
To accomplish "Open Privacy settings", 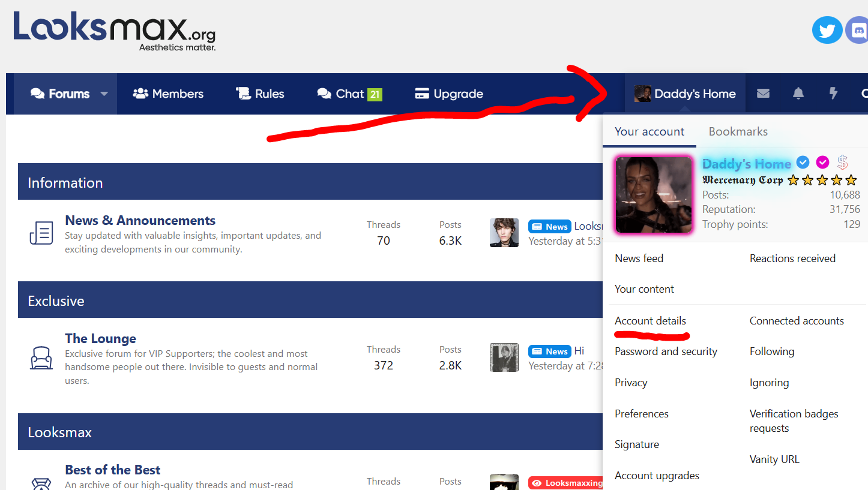I will 631,383.
